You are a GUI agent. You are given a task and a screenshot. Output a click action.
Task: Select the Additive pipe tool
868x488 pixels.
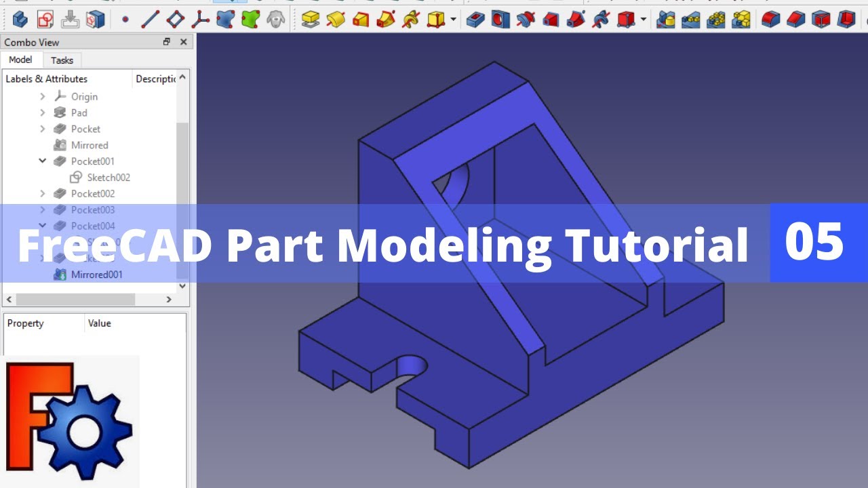click(x=386, y=19)
